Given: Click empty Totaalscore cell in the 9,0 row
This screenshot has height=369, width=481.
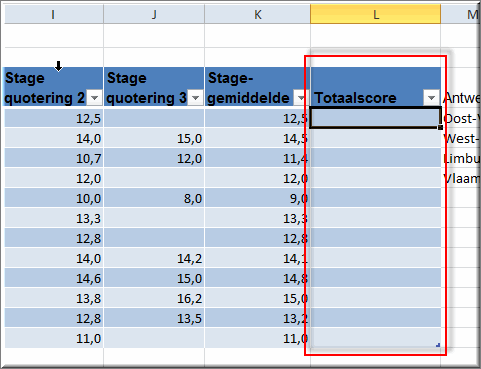Looking at the screenshot, I should click(376, 198).
